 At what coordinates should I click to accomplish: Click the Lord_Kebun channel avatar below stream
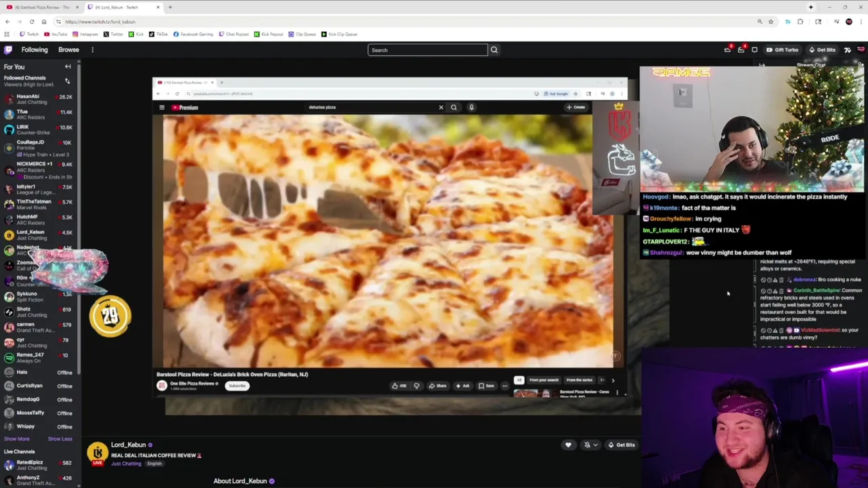[x=97, y=453]
